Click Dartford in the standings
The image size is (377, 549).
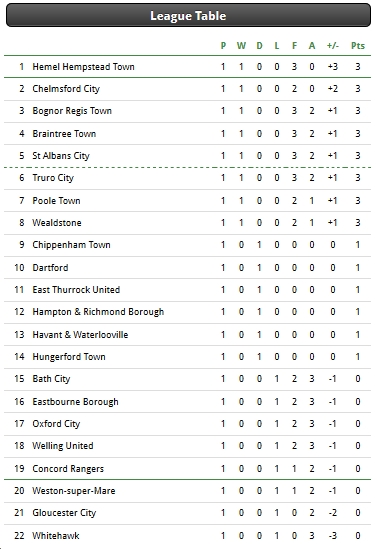pyautogui.click(x=50, y=268)
